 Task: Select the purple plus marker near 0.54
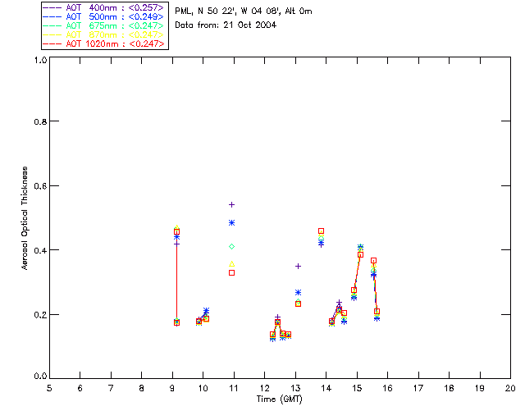[x=231, y=204]
